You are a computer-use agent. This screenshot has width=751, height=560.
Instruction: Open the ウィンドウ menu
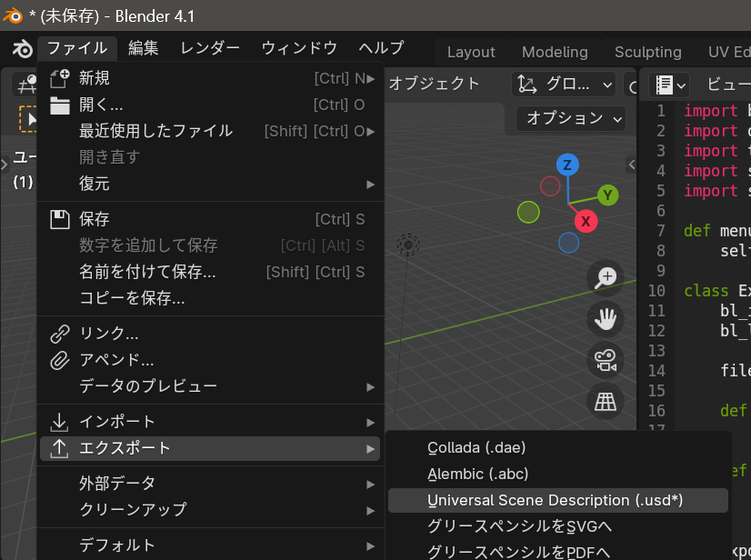tap(299, 48)
